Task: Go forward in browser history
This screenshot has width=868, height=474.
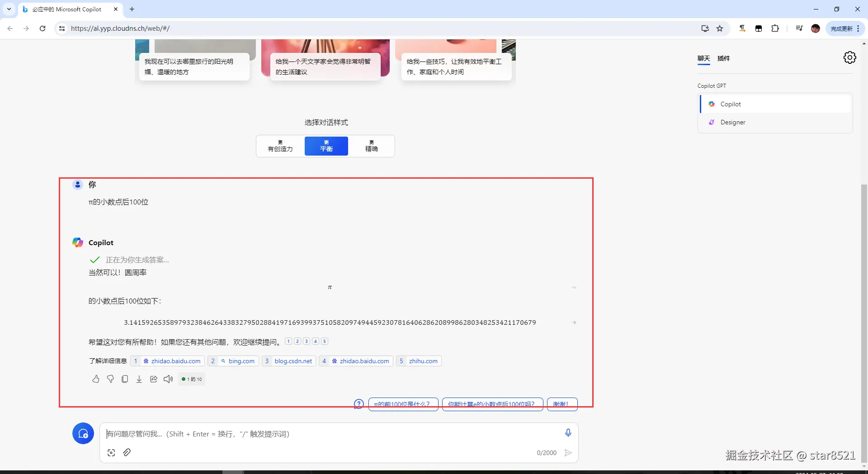Action: [26, 28]
